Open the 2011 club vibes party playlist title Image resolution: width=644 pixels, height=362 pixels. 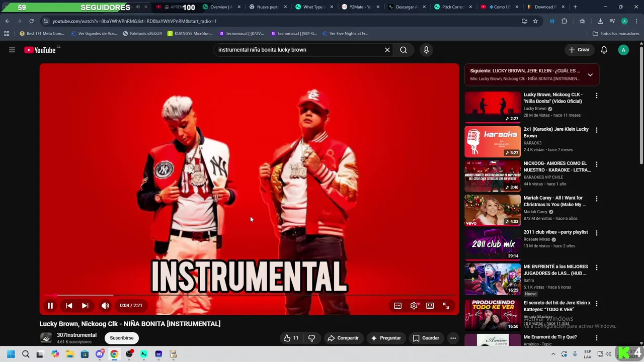tap(555, 232)
